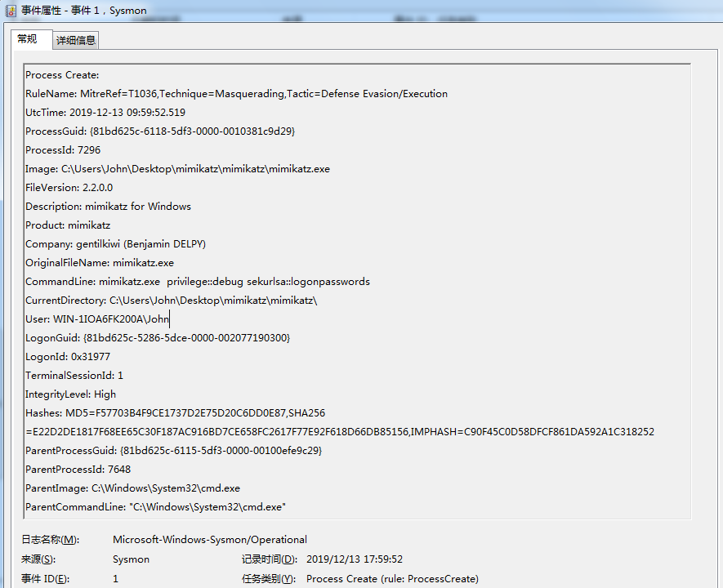Click the 'Process Create:' header line
The height and width of the screenshot is (588, 723).
(62, 75)
